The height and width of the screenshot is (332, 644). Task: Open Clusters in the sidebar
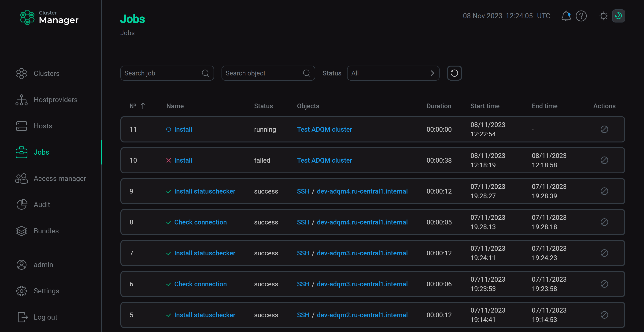(x=38, y=73)
